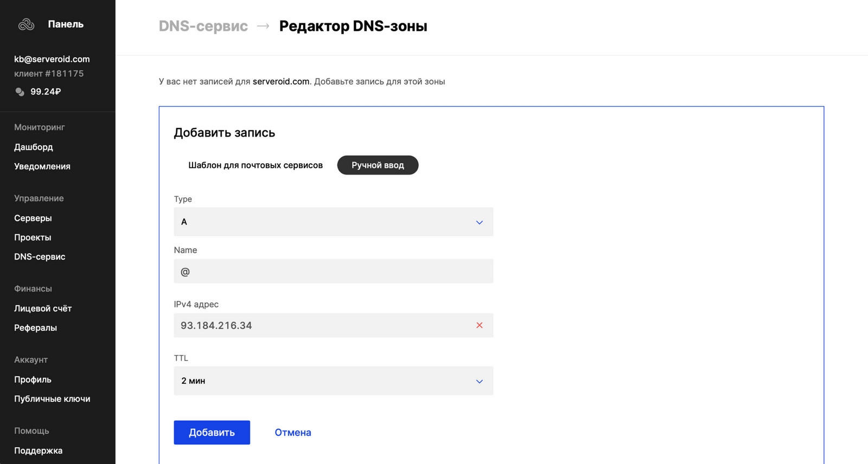Open Дашборд in the sidebar
The width and height of the screenshot is (868, 464).
point(34,147)
